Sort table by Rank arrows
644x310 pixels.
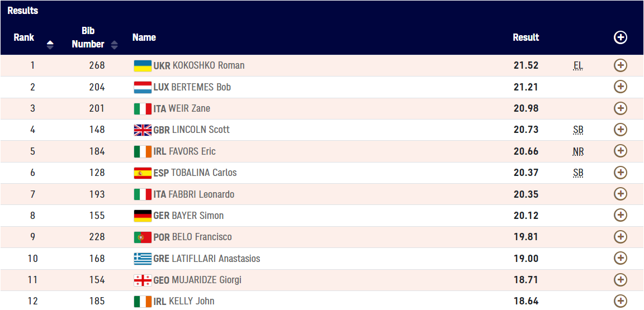(50, 45)
